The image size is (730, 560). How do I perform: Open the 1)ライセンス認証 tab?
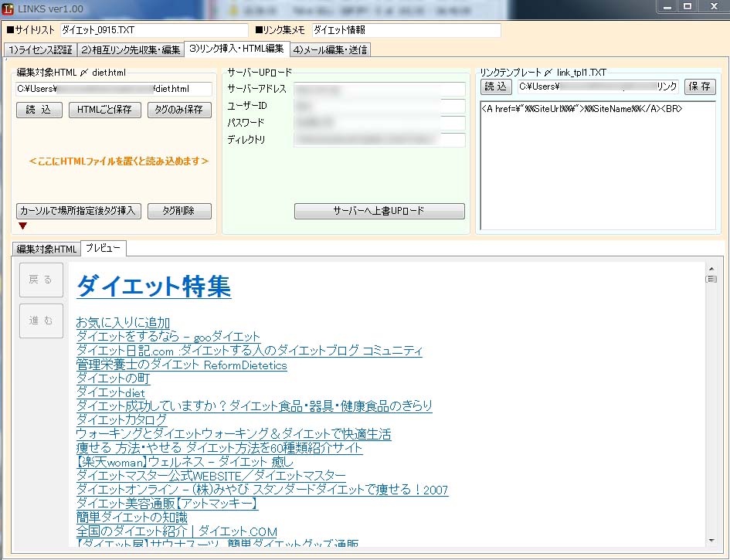(40, 49)
